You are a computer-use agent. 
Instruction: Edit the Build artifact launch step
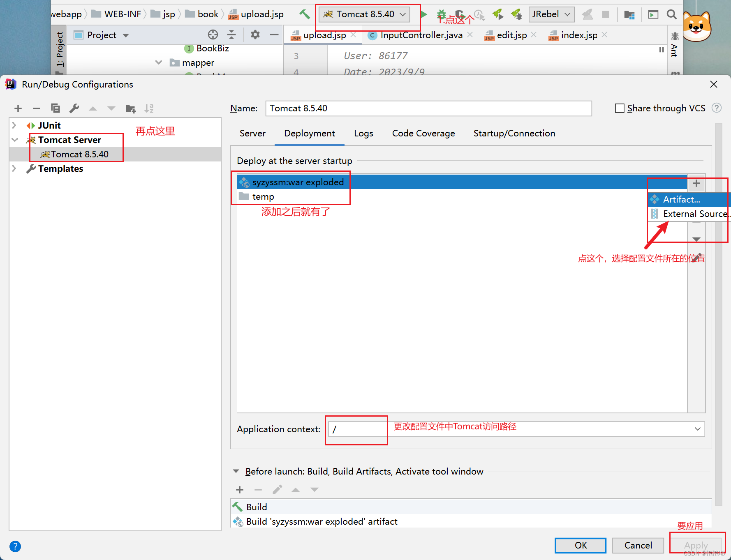(278, 489)
